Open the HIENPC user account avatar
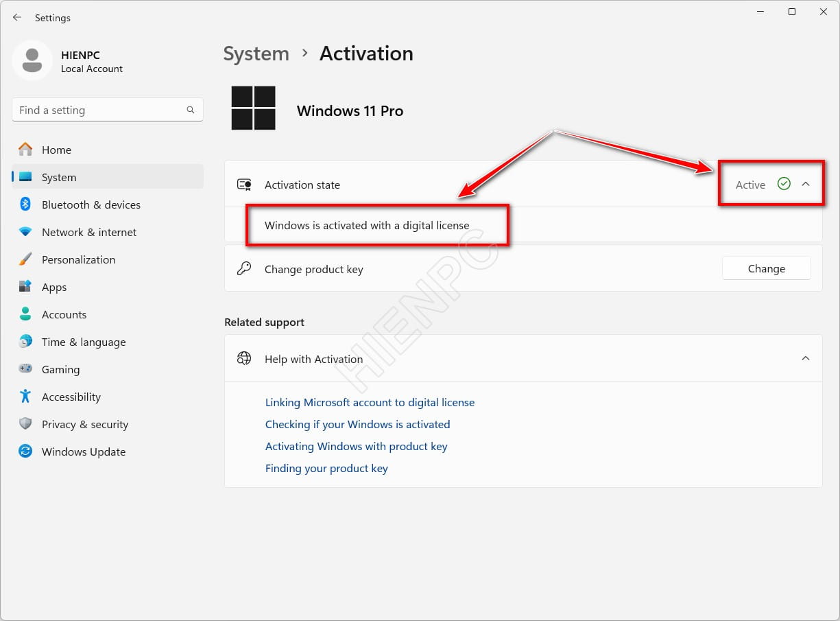This screenshot has width=840, height=621. pos(32,60)
